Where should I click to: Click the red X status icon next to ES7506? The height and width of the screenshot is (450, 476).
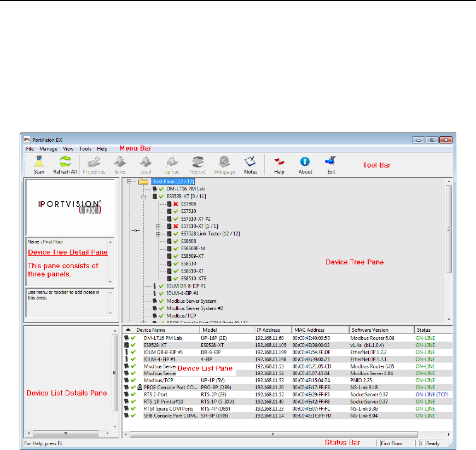coord(176,204)
